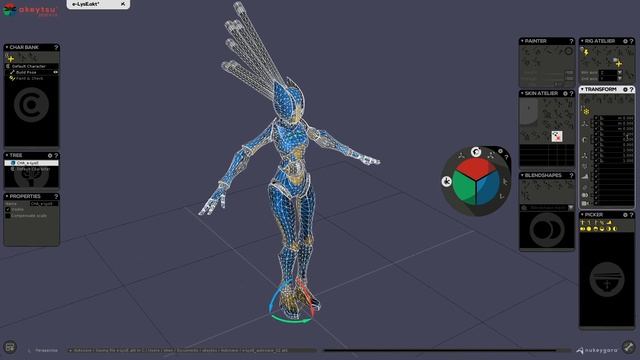640x360 pixels.
Task: Open Properties panel help question mark
Action: 56,196
